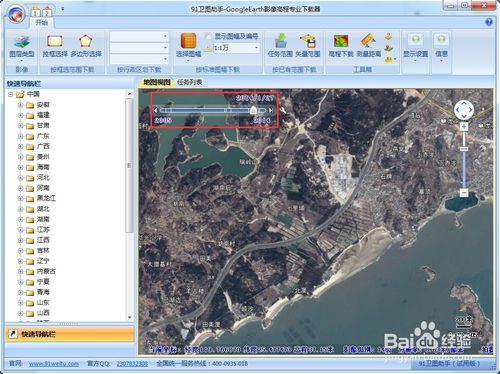Step the historical imagery slider forward
The image size is (500, 374).
pos(271,110)
